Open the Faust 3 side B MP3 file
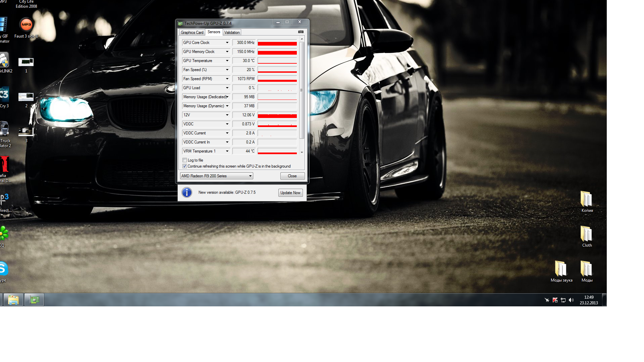This screenshot has width=644, height=362. 26,25
